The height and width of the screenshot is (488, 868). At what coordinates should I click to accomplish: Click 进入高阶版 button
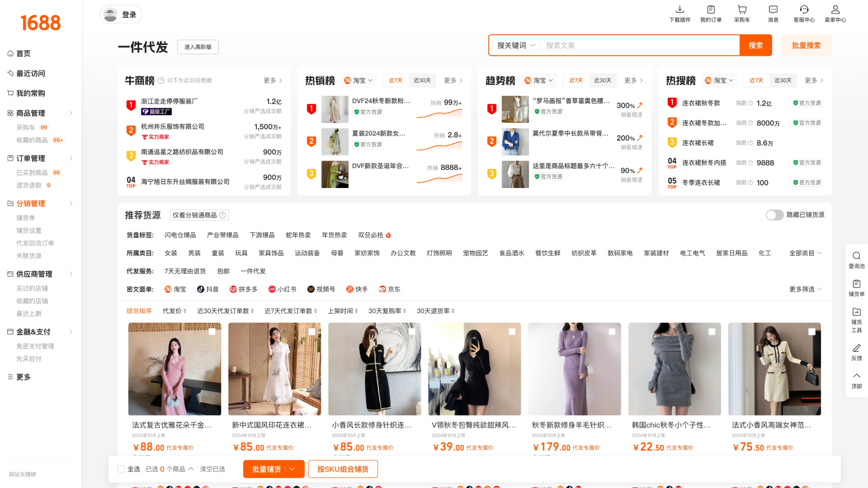coord(198,47)
